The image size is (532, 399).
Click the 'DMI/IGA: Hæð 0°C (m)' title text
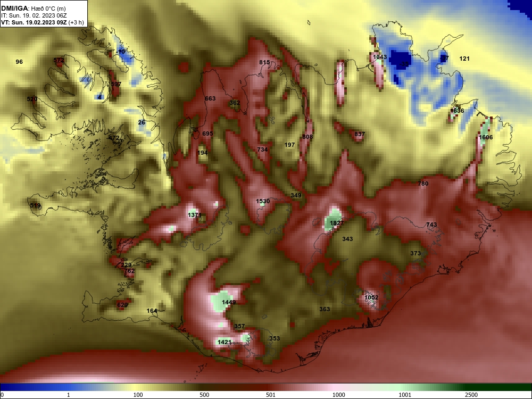(x=34, y=9)
